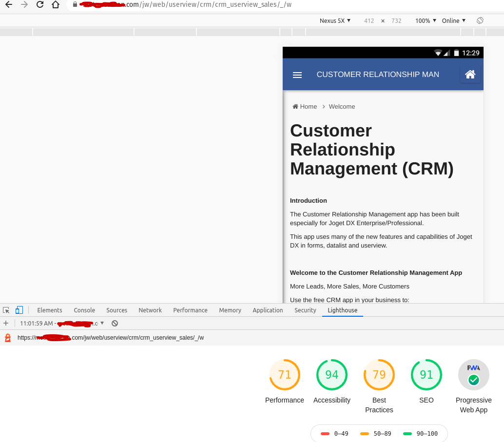Start a new Lighthouse audit with plus
This screenshot has width=504, height=442.
(6, 324)
